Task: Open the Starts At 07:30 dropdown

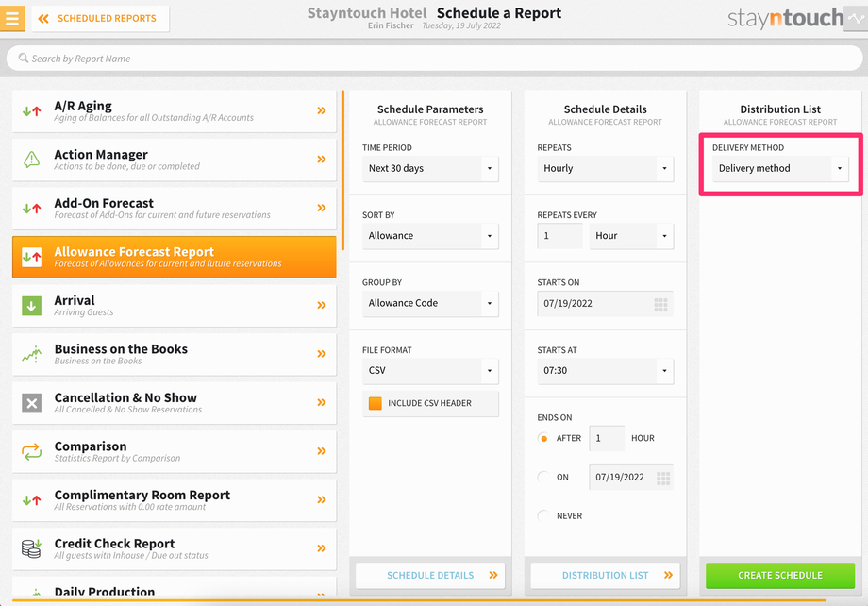Action: pos(605,371)
